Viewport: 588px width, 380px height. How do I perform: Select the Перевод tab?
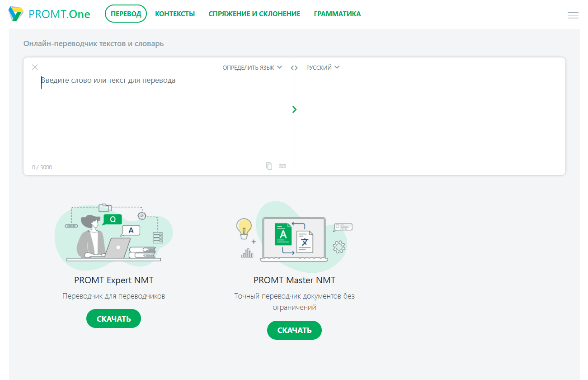coord(126,14)
